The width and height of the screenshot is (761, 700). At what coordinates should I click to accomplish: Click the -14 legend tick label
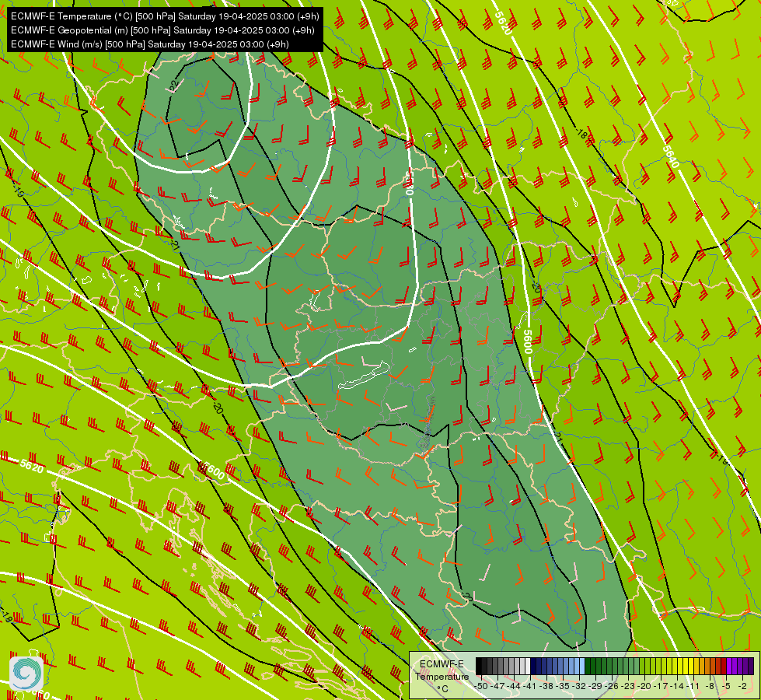click(x=678, y=686)
